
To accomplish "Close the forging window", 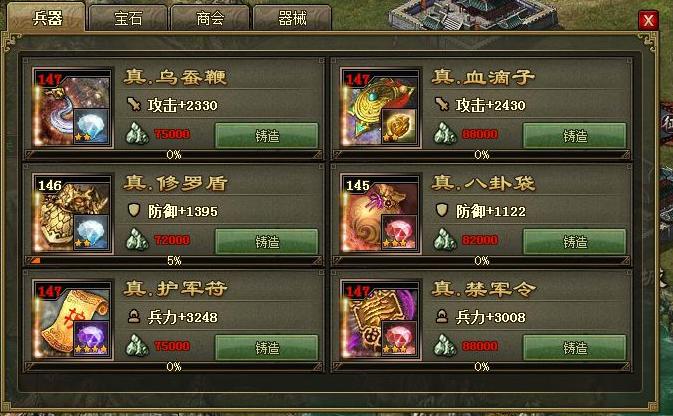I will [x=648, y=20].
